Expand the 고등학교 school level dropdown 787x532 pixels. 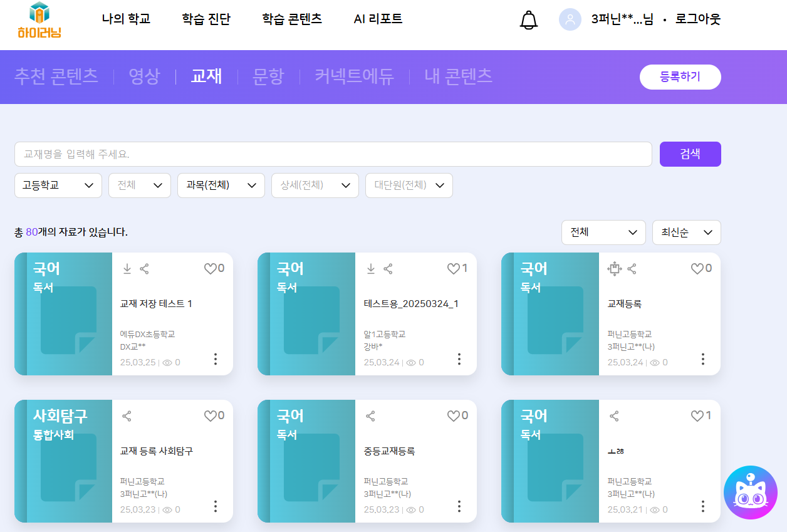(x=58, y=185)
